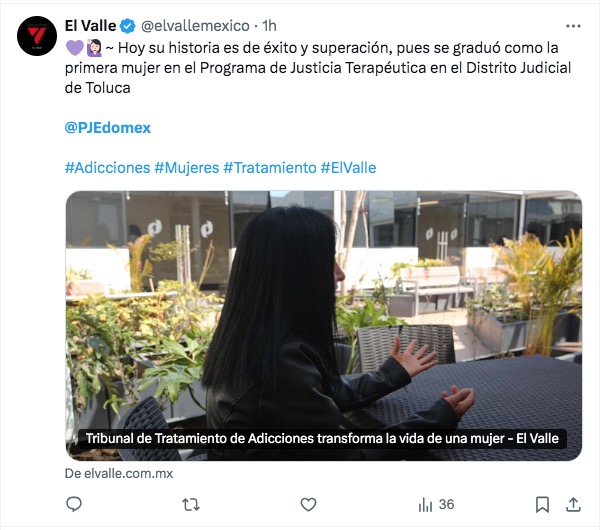Open the 1h timestamp permalink

(x=270, y=26)
